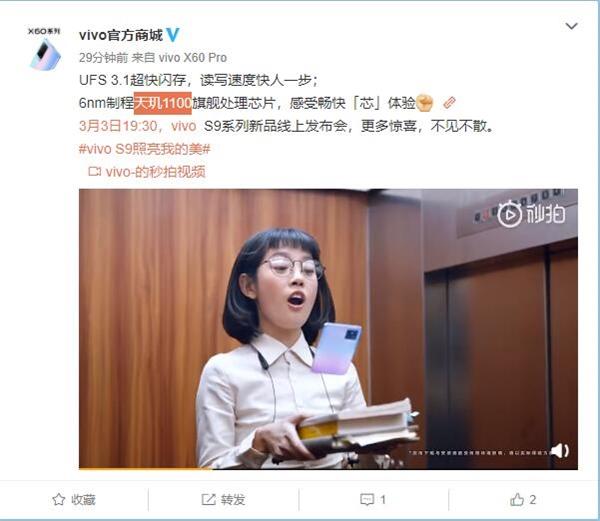The height and width of the screenshot is (521, 600).
Task: Click the fist emoji in post
Action: pyautogui.click(x=424, y=103)
